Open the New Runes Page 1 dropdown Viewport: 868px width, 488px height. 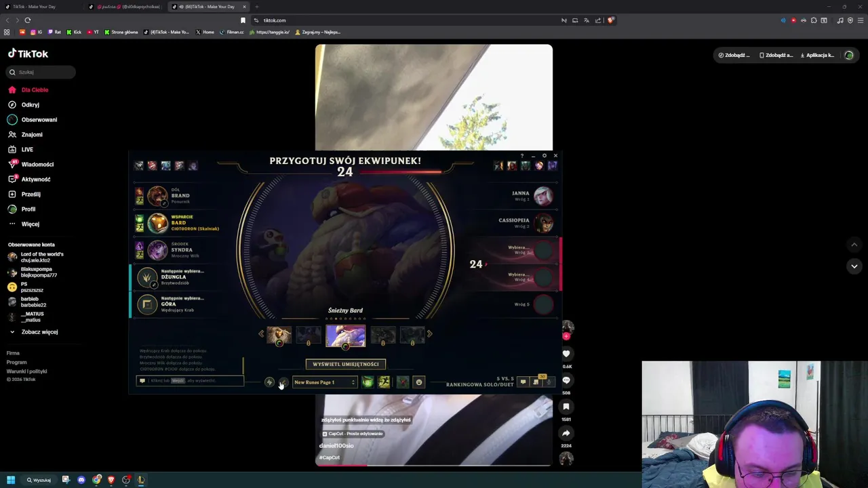pyautogui.click(x=325, y=382)
